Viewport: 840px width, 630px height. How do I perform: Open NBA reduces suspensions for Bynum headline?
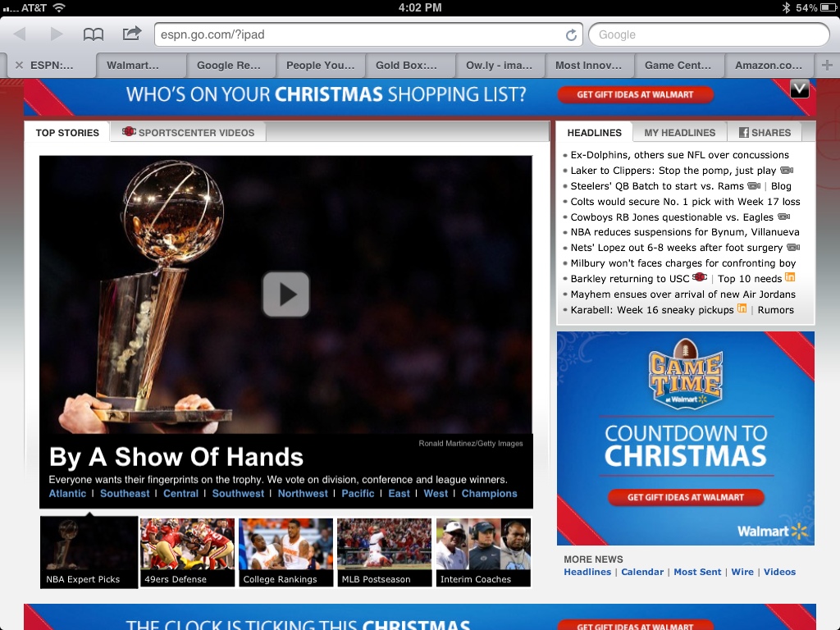click(685, 232)
